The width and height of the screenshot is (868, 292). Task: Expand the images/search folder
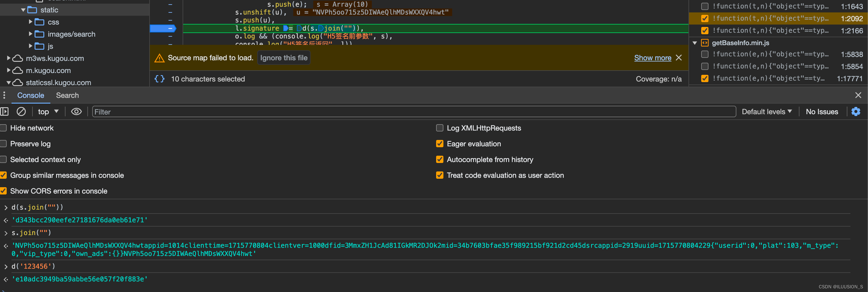click(30, 34)
